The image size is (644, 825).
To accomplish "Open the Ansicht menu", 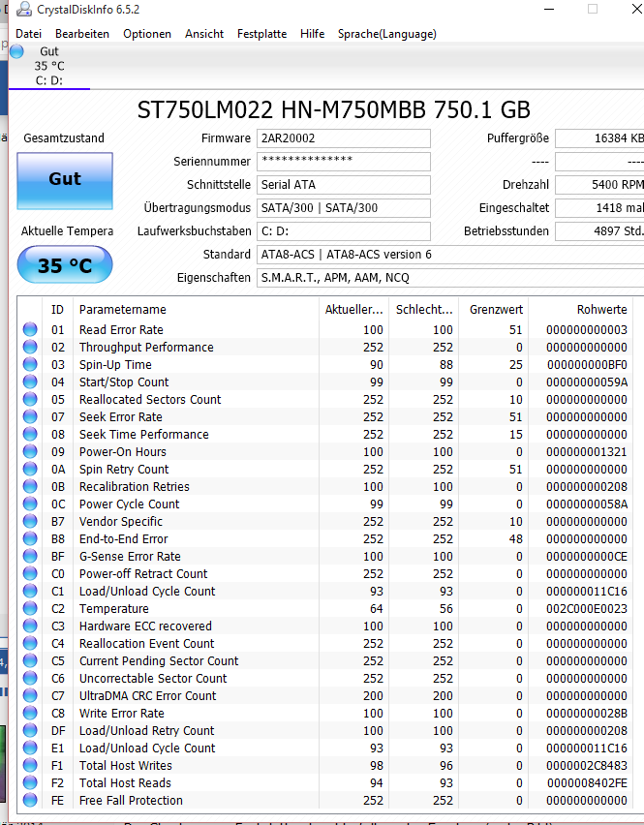I will click(x=204, y=34).
